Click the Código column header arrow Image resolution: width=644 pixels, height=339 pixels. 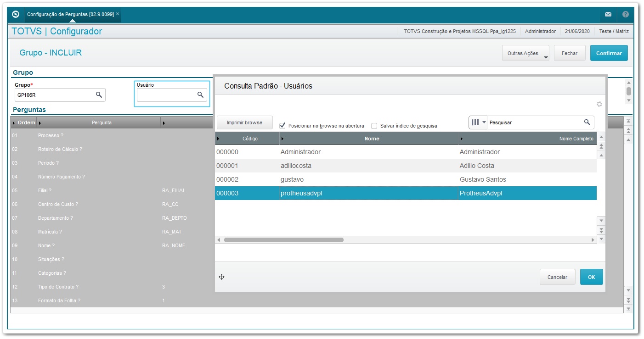point(218,139)
